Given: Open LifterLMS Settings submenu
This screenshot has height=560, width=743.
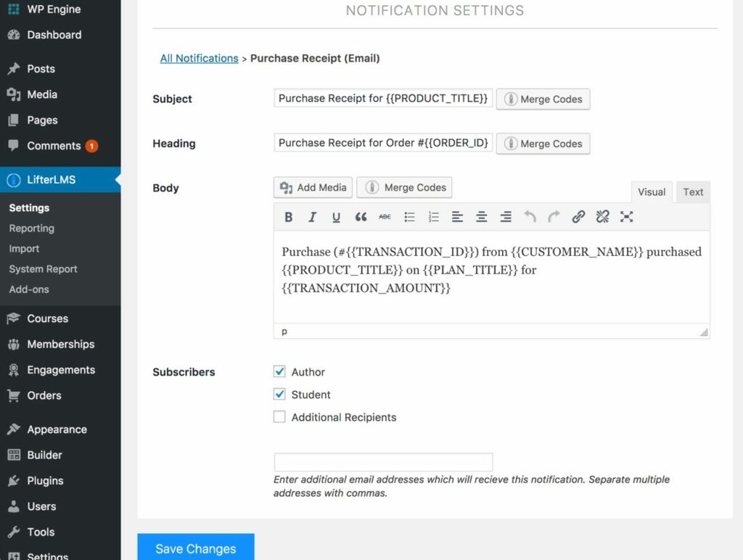Looking at the screenshot, I should pyautogui.click(x=29, y=207).
